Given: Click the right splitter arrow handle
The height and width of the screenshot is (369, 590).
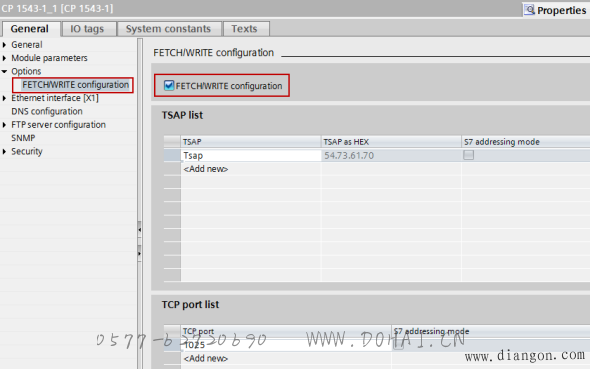Looking at the screenshot, I should tap(140, 254).
